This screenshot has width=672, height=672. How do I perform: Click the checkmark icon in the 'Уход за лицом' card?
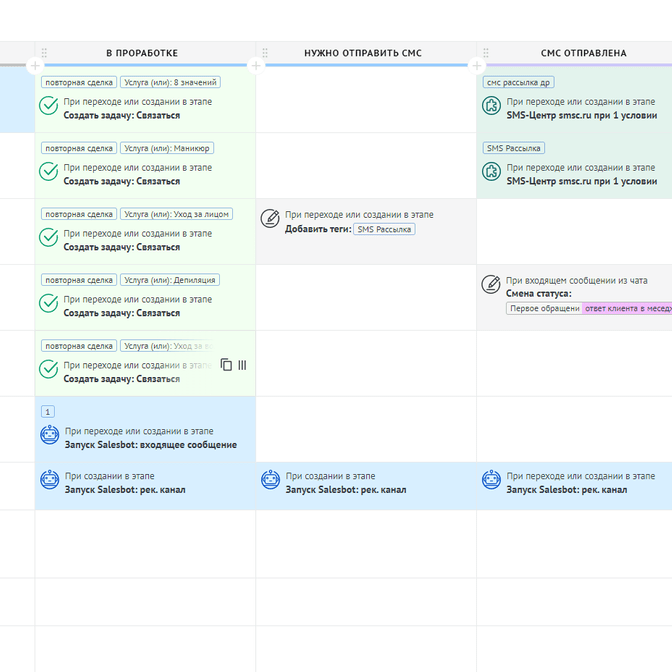pos(48,237)
